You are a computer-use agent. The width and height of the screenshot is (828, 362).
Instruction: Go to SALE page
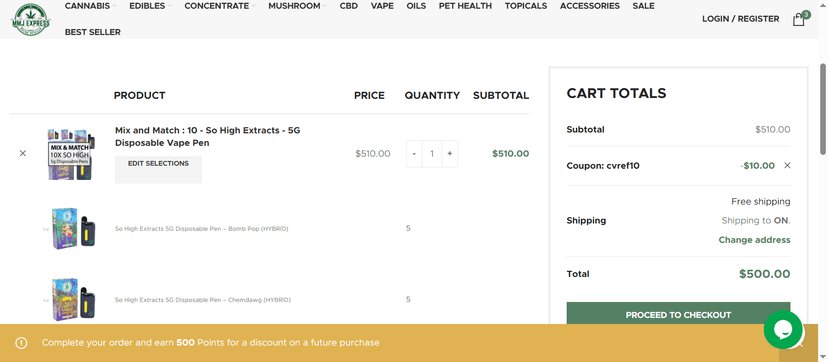pyautogui.click(x=643, y=6)
